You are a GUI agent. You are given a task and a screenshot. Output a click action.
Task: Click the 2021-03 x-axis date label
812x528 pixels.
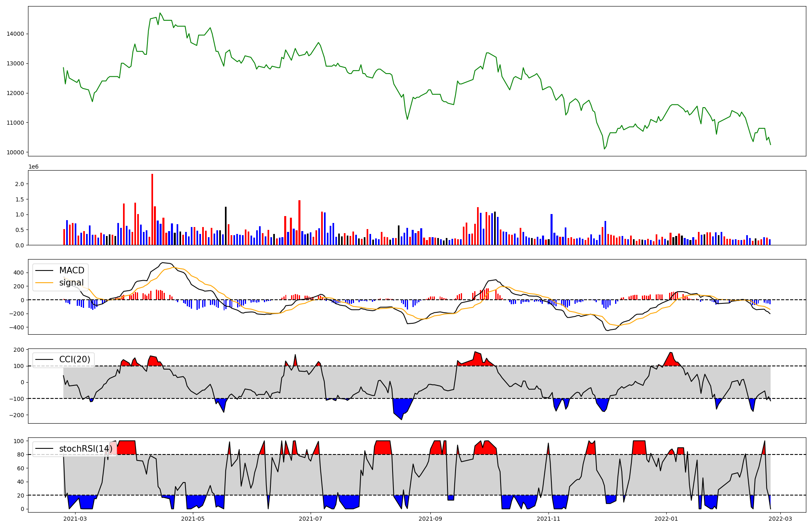pyautogui.click(x=75, y=519)
